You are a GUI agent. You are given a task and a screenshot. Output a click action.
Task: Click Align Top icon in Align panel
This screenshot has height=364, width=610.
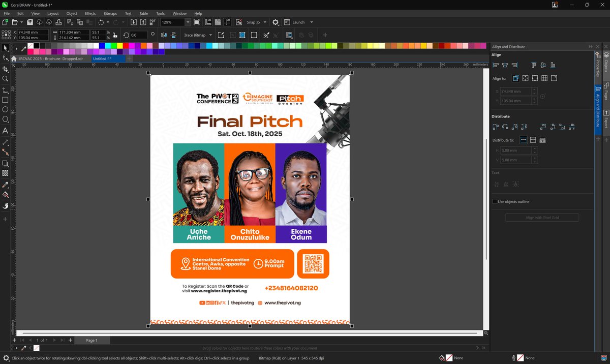(533, 65)
